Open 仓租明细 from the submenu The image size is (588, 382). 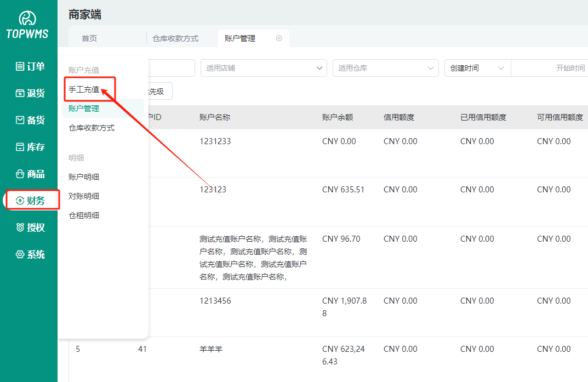point(84,215)
